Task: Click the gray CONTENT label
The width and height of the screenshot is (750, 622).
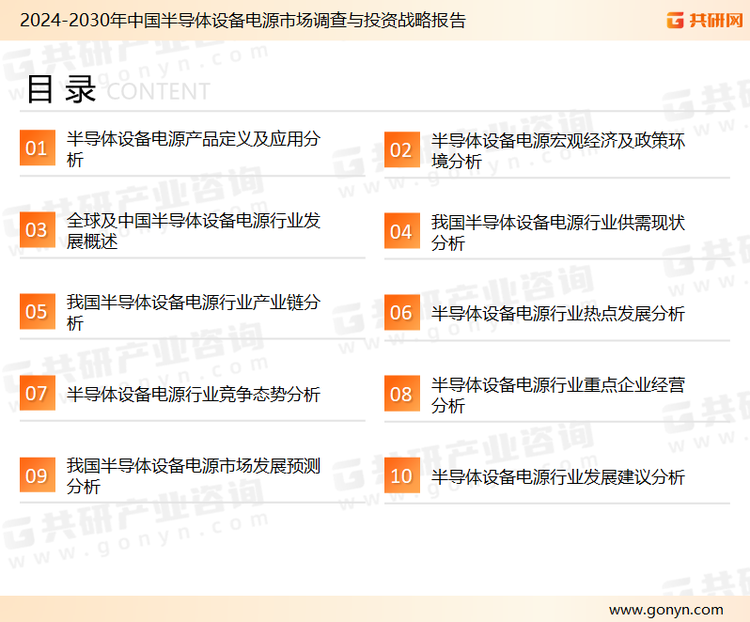Action: (158, 91)
